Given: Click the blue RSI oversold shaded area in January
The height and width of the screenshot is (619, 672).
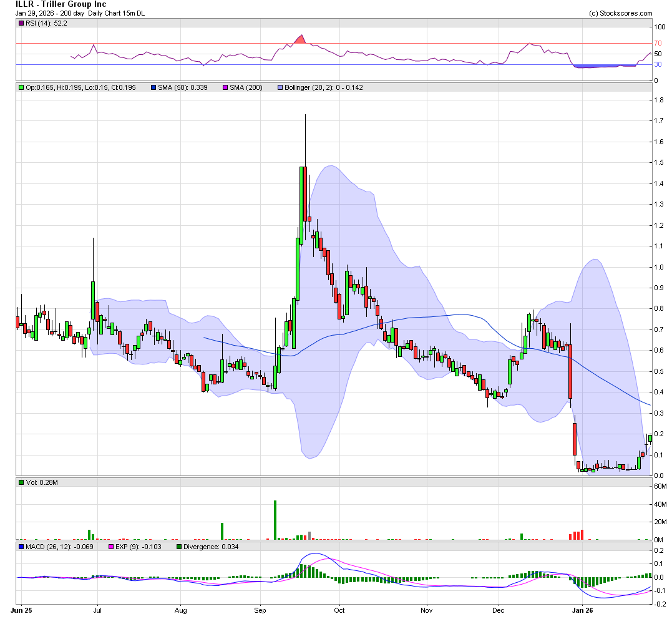Looking at the screenshot, I should coord(604,66).
